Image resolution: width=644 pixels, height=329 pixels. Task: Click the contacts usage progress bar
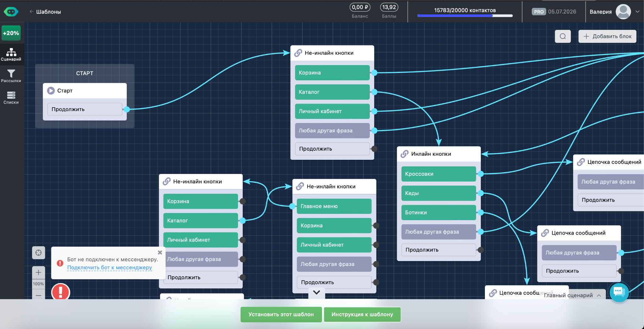(465, 15)
